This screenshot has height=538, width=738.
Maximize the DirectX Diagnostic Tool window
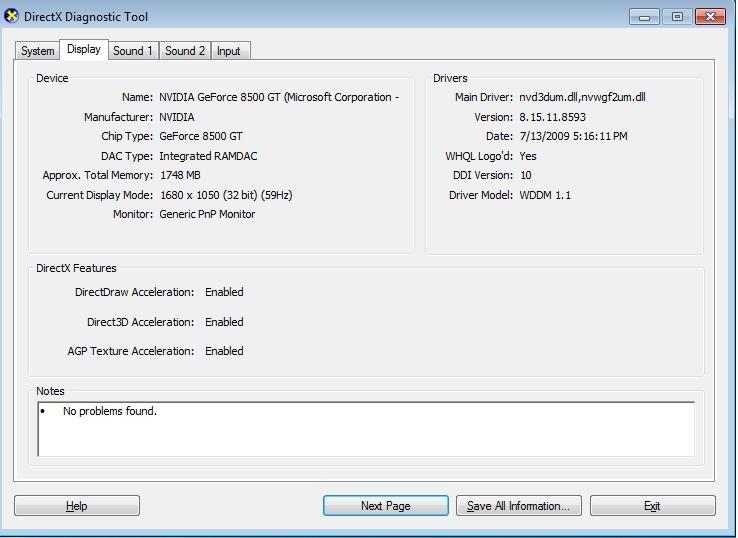[x=677, y=17]
